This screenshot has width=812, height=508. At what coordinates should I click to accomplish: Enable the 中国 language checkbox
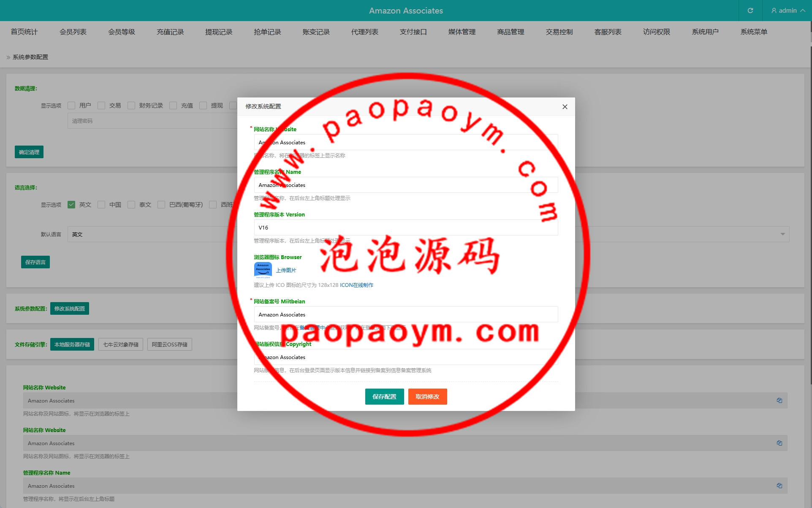(101, 205)
